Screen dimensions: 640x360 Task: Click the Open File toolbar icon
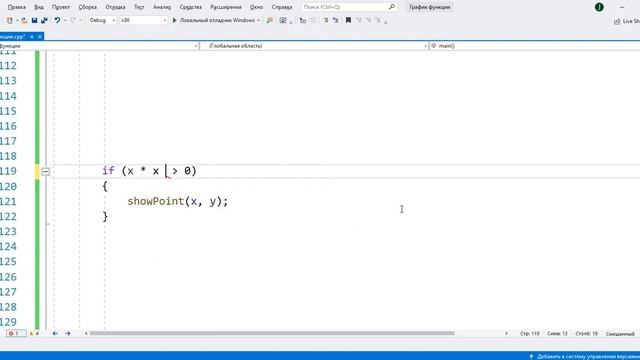[x=24, y=20]
